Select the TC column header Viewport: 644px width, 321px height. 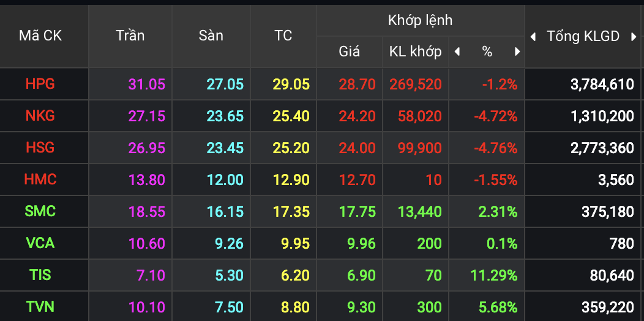pyautogui.click(x=283, y=36)
